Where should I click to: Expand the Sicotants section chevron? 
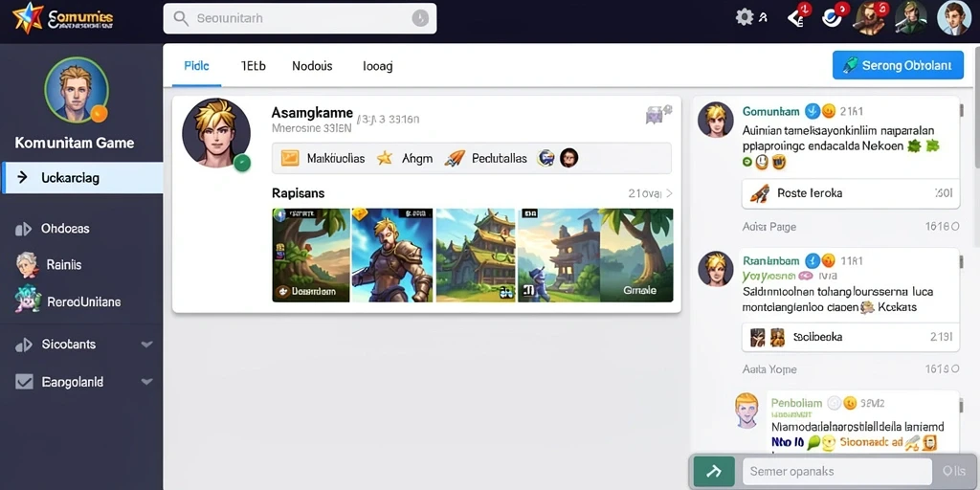tap(146, 345)
